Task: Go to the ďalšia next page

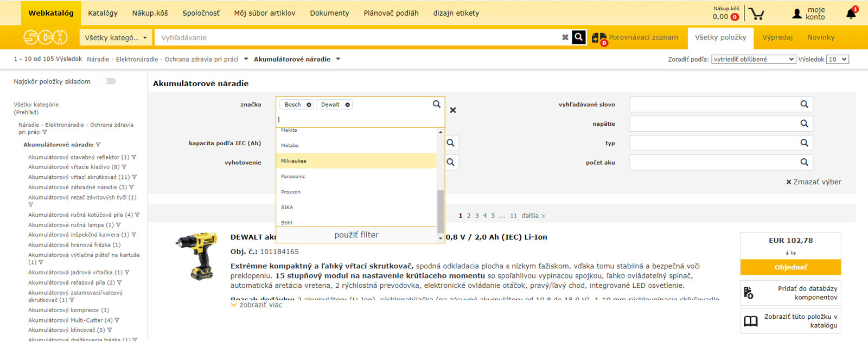Action: (x=533, y=216)
